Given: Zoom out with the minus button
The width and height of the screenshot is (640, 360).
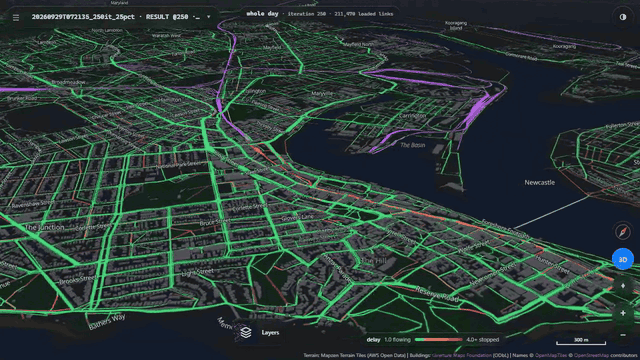Looking at the screenshot, I should [x=623, y=335].
